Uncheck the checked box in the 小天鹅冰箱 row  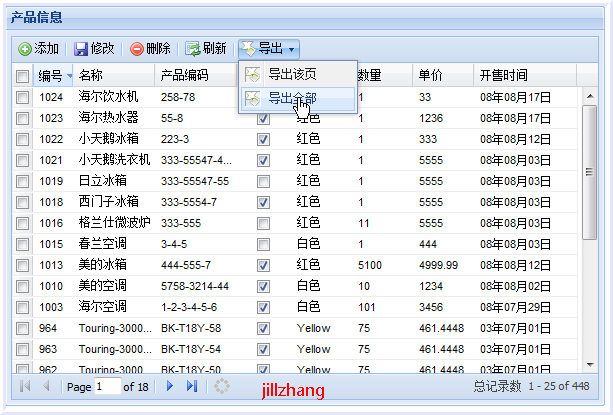(263, 139)
